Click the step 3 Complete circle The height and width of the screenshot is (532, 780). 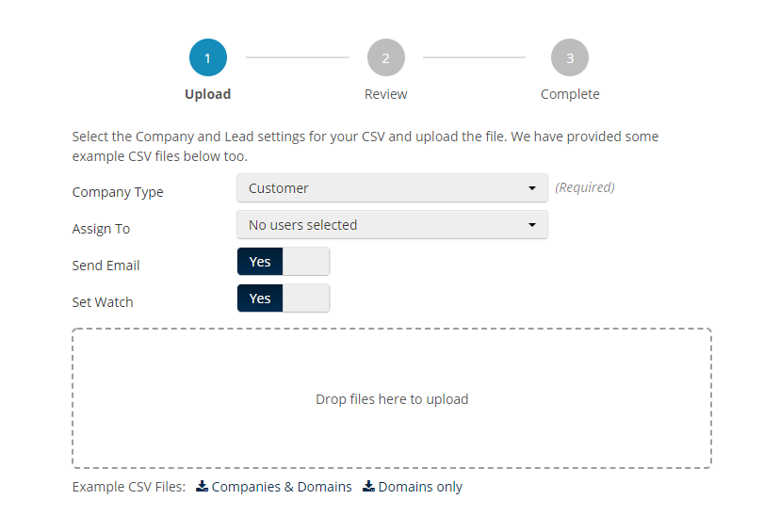[570, 57]
